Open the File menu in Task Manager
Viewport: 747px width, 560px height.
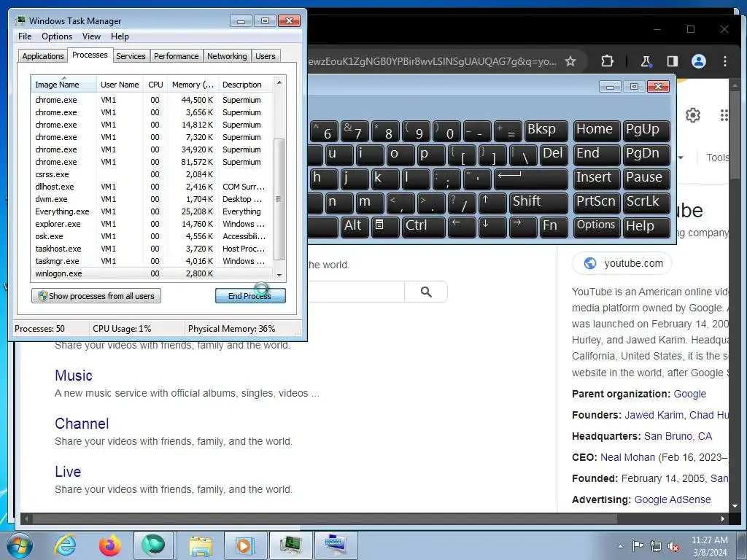click(25, 36)
